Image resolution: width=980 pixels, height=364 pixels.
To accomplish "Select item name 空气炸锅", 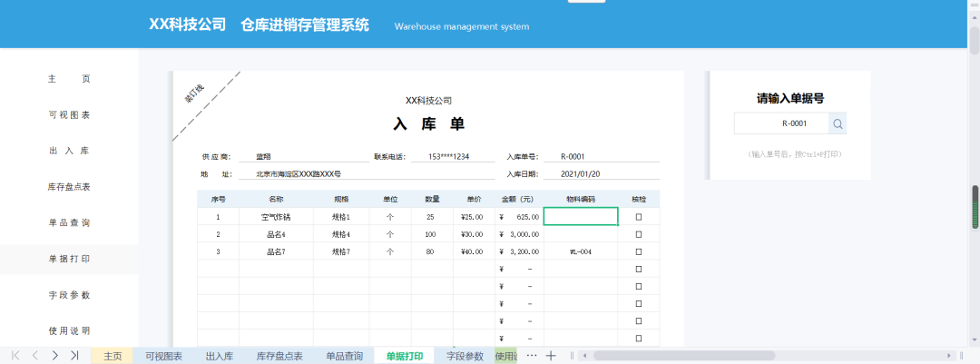I will (276, 217).
